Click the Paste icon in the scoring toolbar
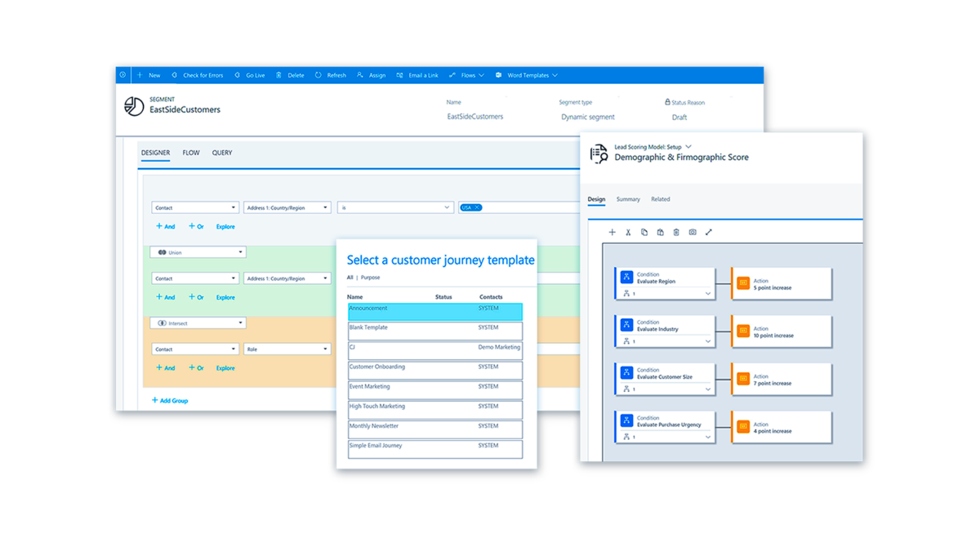The image size is (980, 551). click(x=660, y=233)
